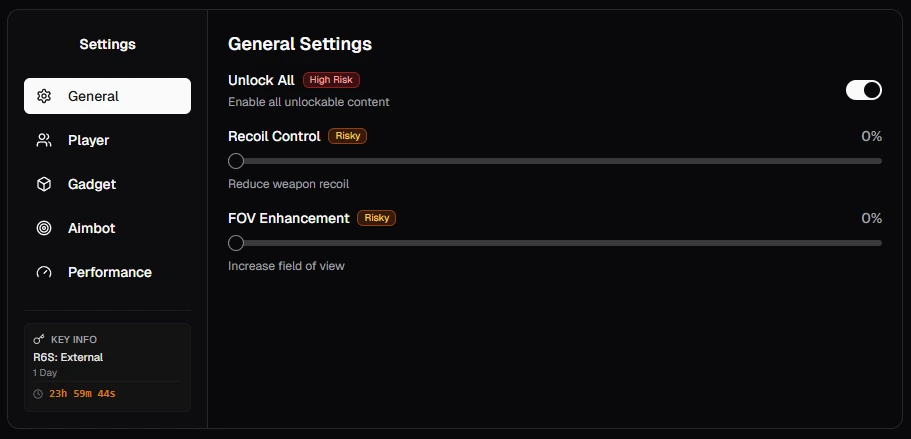Disable the Unlock All toggle switch

pyautogui.click(x=863, y=90)
